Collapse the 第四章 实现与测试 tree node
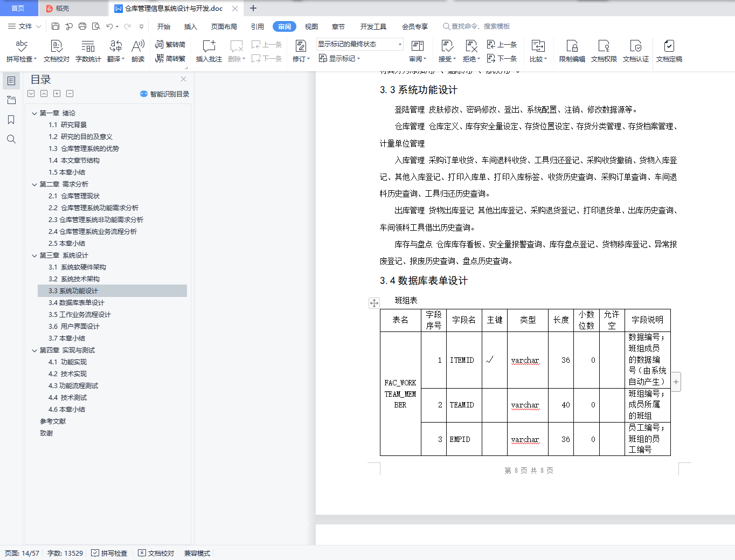The height and width of the screenshot is (560, 735). pyautogui.click(x=34, y=350)
